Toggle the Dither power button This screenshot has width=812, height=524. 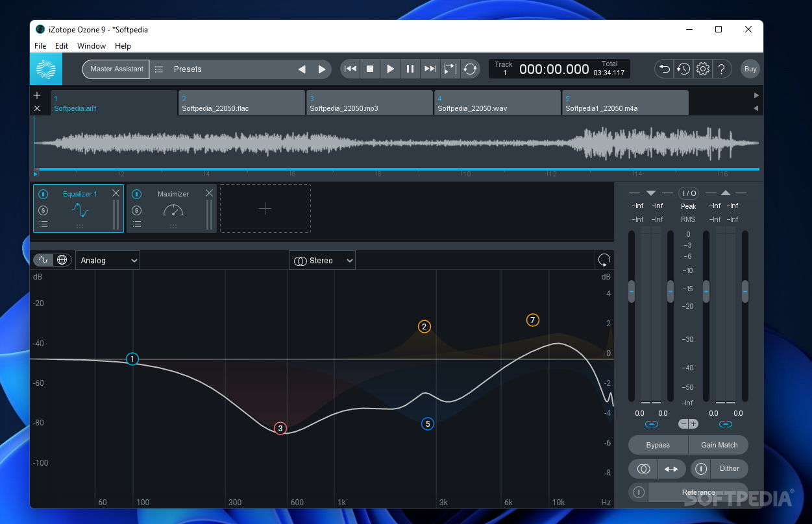(x=701, y=469)
